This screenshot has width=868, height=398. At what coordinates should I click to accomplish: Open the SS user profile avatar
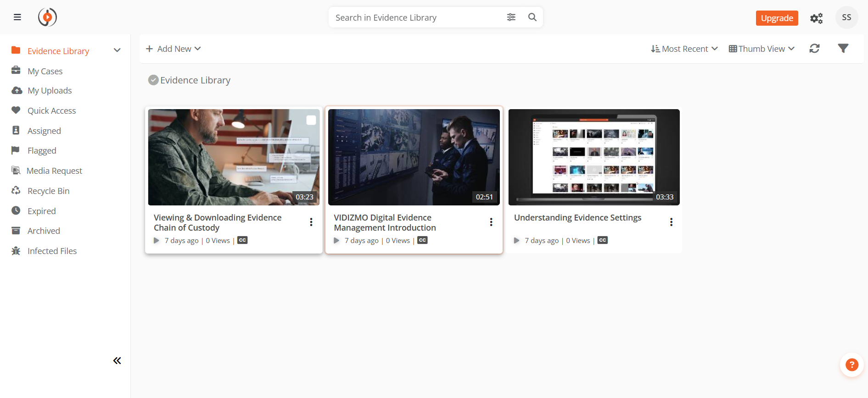pos(846,17)
